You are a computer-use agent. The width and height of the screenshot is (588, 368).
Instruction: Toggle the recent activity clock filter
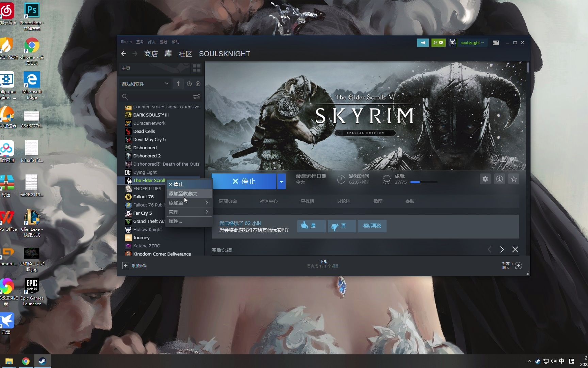[x=189, y=84]
